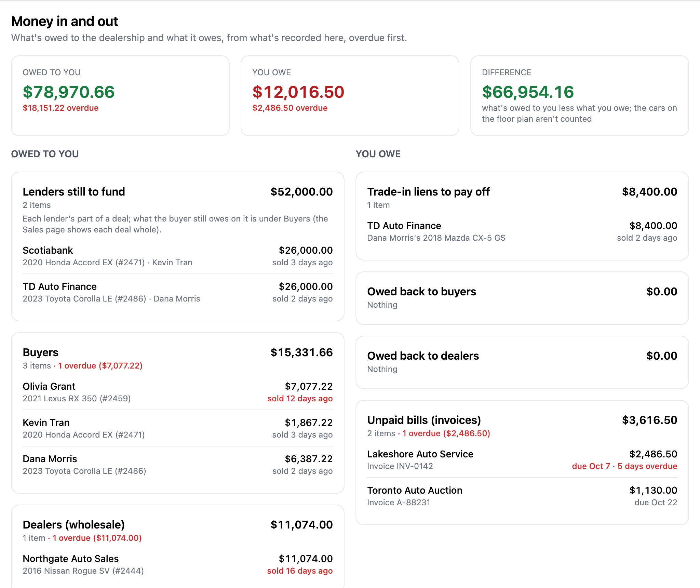This screenshot has width=700, height=588.
Task: Click the Kevin Tran buyer name
Action: coord(46,423)
